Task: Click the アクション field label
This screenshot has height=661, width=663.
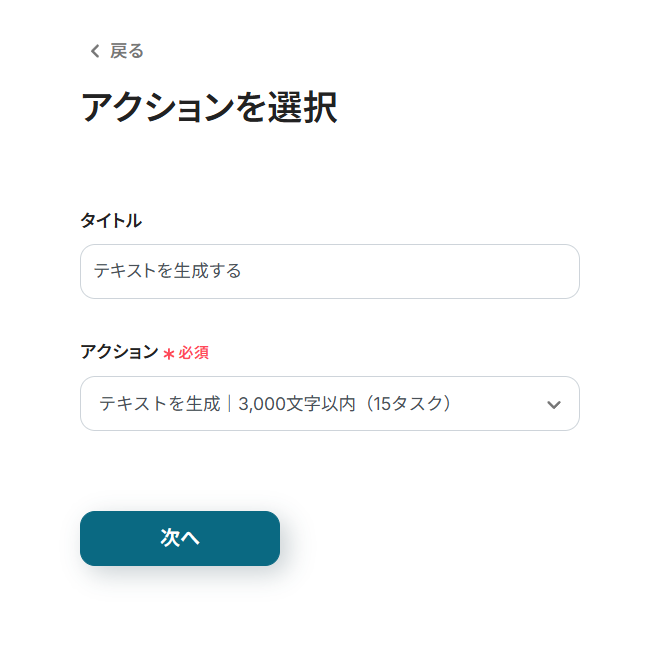Action: click(119, 352)
